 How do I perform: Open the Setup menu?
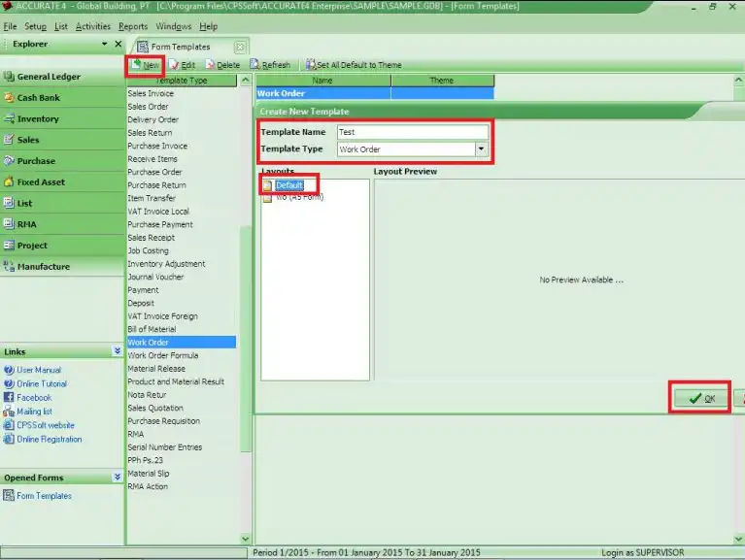[x=36, y=26]
